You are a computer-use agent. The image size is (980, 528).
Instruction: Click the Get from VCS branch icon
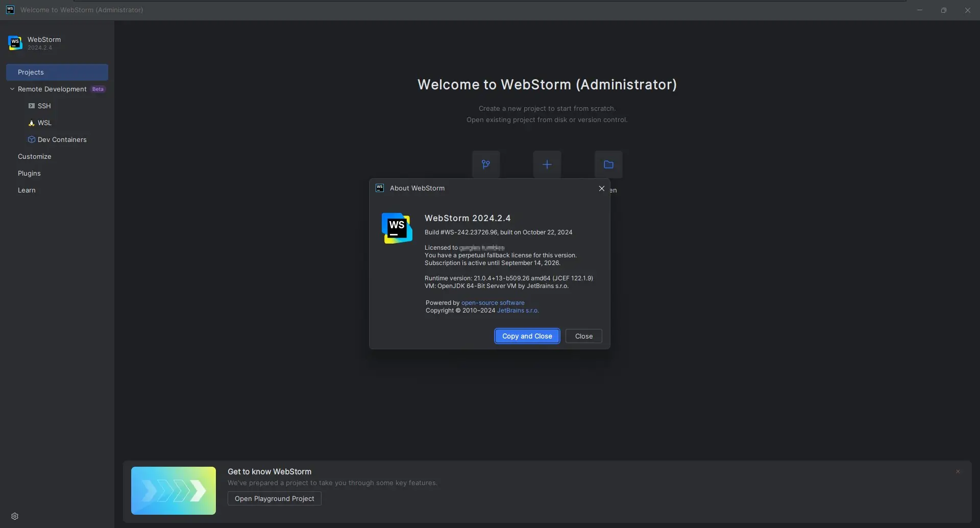tap(485, 164)
